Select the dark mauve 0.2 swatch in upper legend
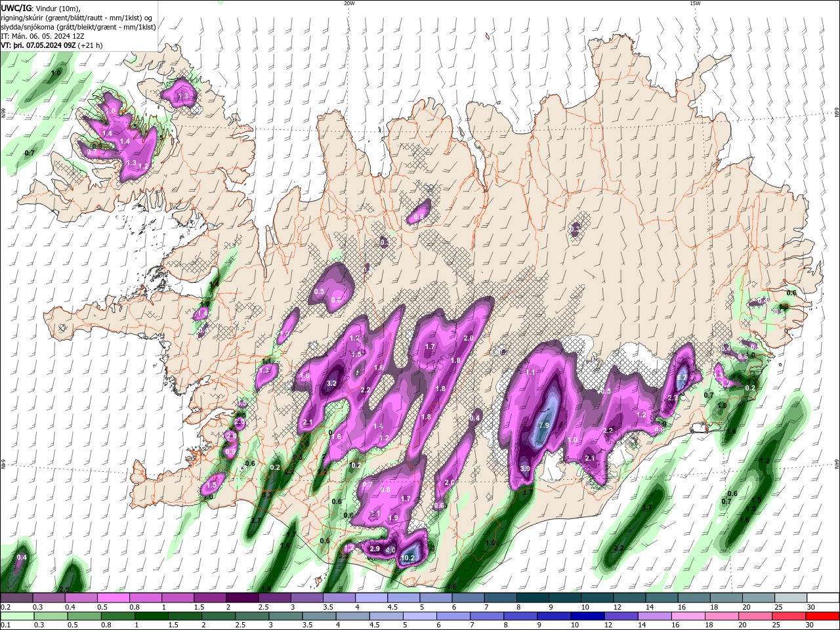The image size is (840, 630). [16, 598]
